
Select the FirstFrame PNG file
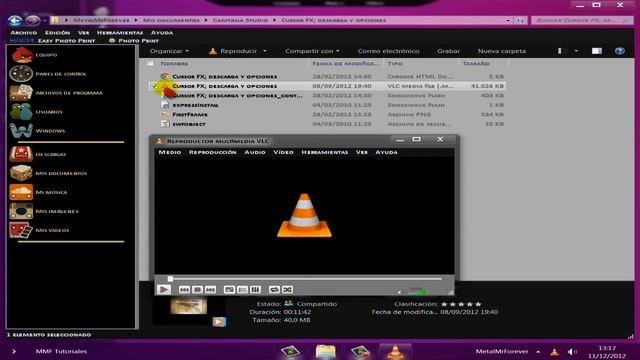(190, 114)
